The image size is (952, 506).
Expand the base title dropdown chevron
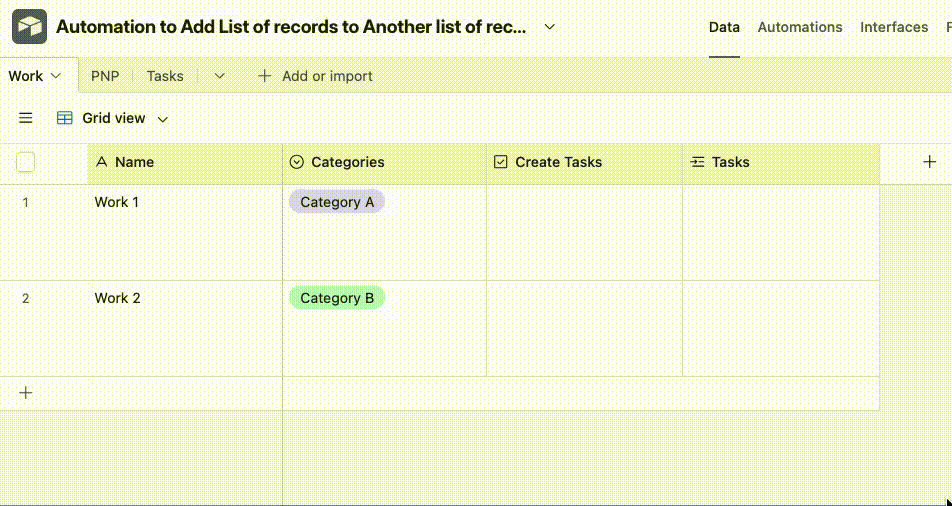point(549,27)
